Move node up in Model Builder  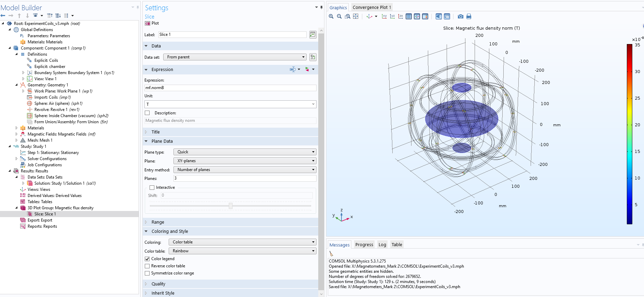(19, 16)
